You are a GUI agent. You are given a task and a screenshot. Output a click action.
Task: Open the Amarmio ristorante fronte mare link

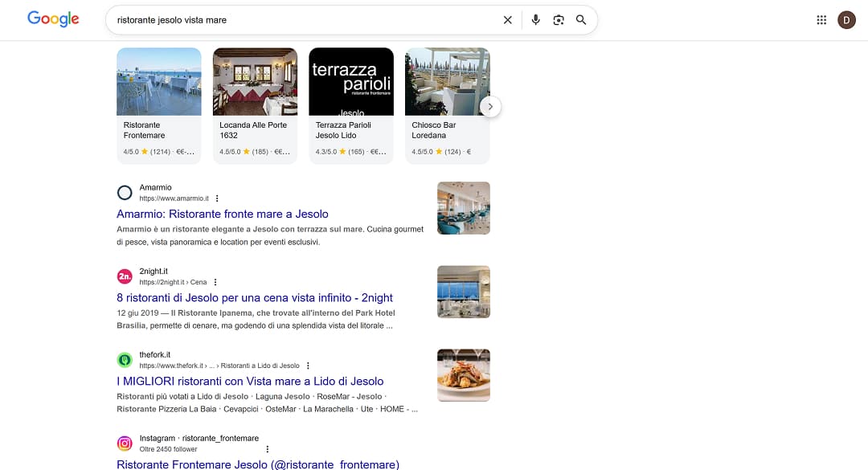(222, 214)
